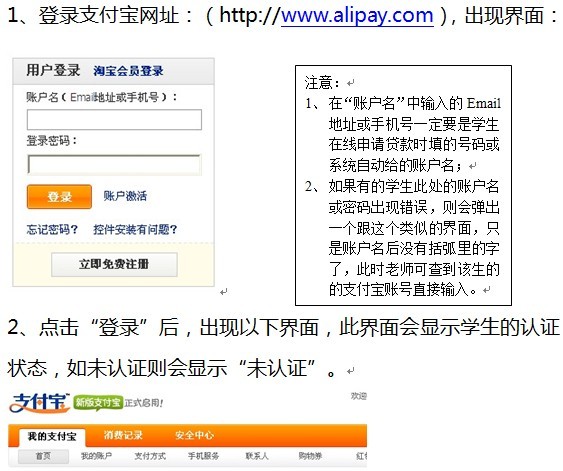Switch to 淘宝会员登录 tab
This screenshot has width=563, height=471.
click(x=128, y=71)
